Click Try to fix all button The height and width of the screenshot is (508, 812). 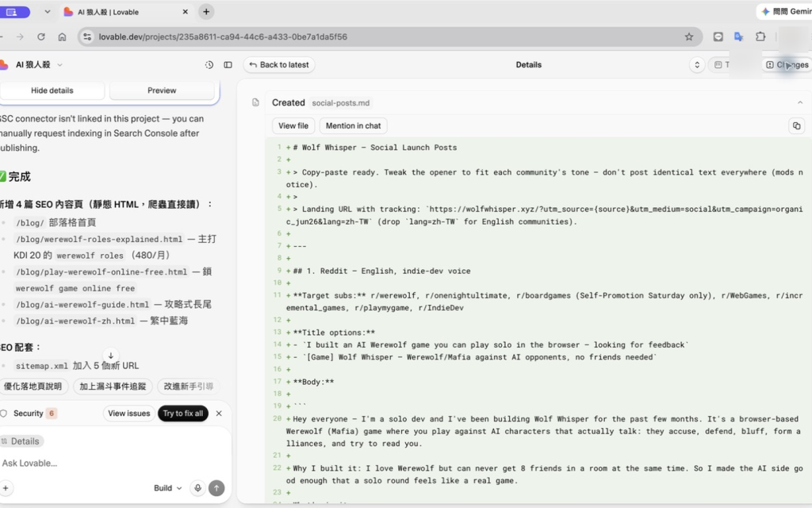(x=183, y=413)
